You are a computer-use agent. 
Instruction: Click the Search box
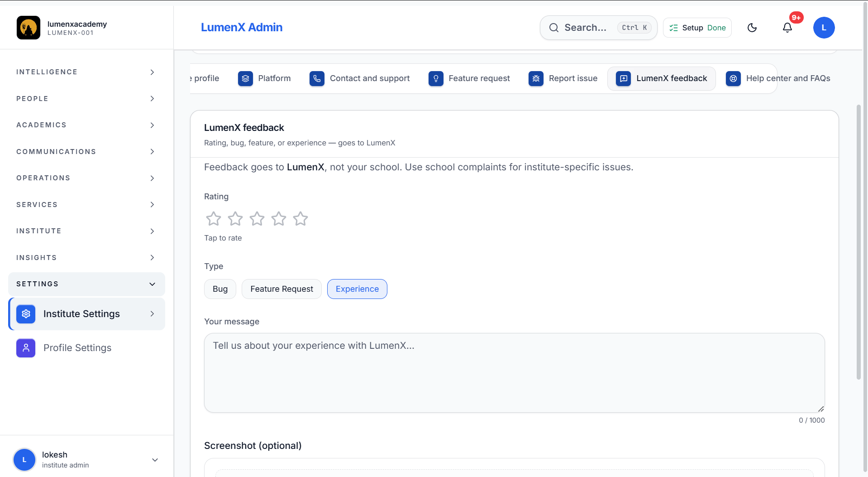click(598, 28)
